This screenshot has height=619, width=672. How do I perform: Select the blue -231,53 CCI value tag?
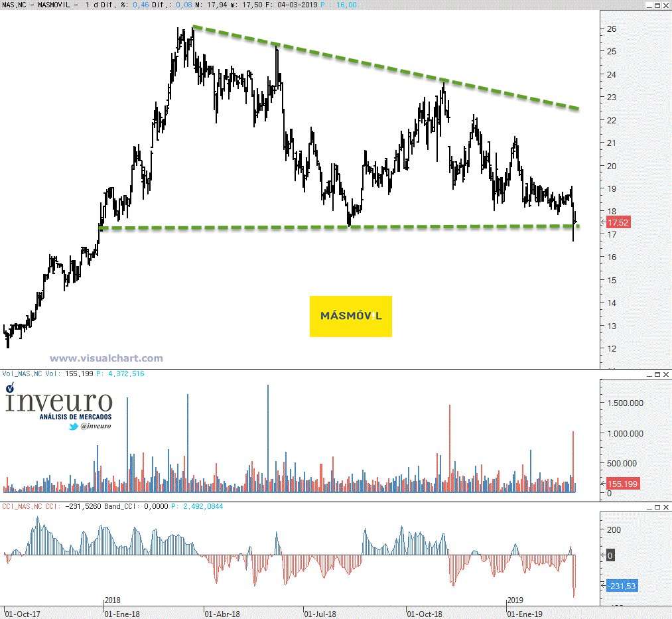622,586
